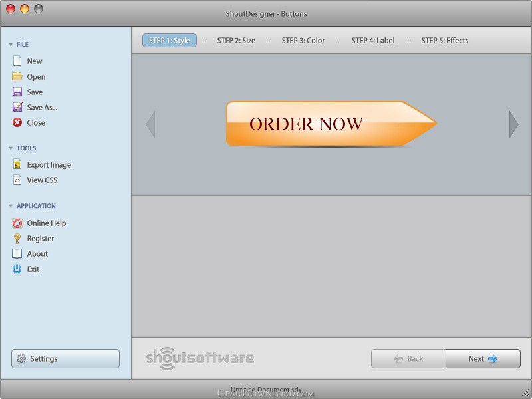Click the Exit label
This screenshot has height=399, width=532.
click(33, 269)
